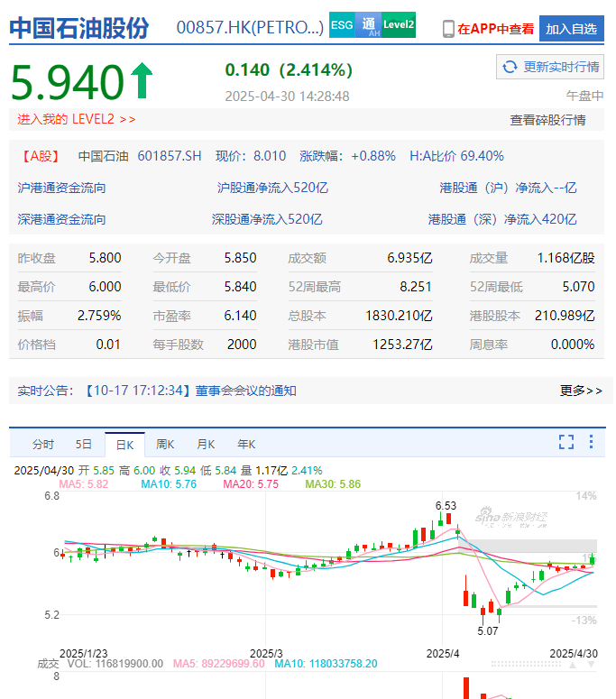This screenshot has height=699, width=616.
Task: Click the MA10: 5.76 legend label
Action: [169, 484]
